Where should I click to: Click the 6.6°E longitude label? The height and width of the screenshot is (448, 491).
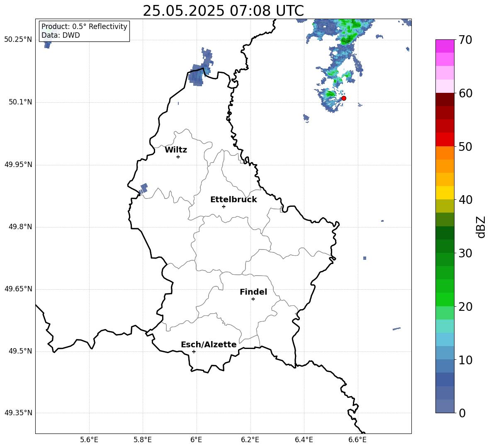coord(357,440)
